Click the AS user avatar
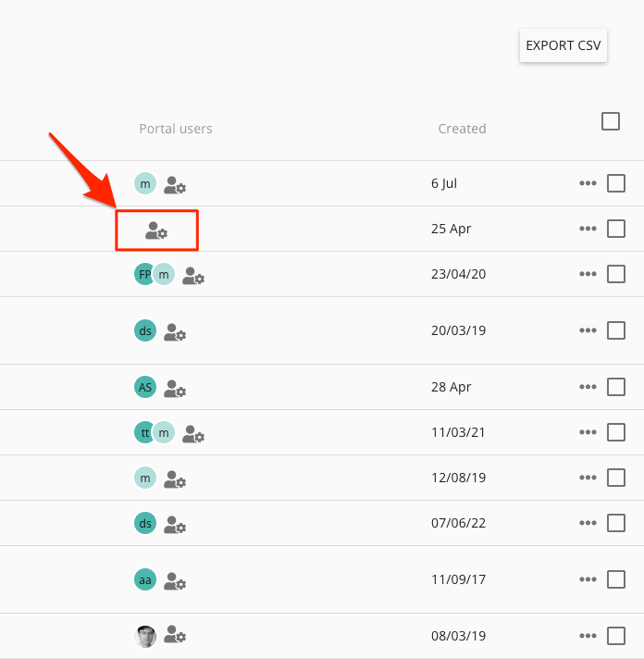Image resolution: width=644 pixels, height=659 pixels. (x=145, y=388)
